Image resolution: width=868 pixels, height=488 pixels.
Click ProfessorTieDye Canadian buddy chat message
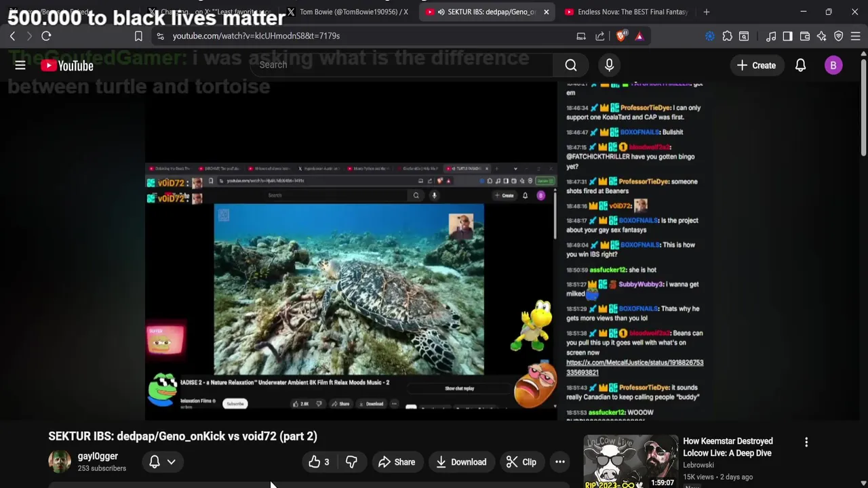(x=633, y=392)
